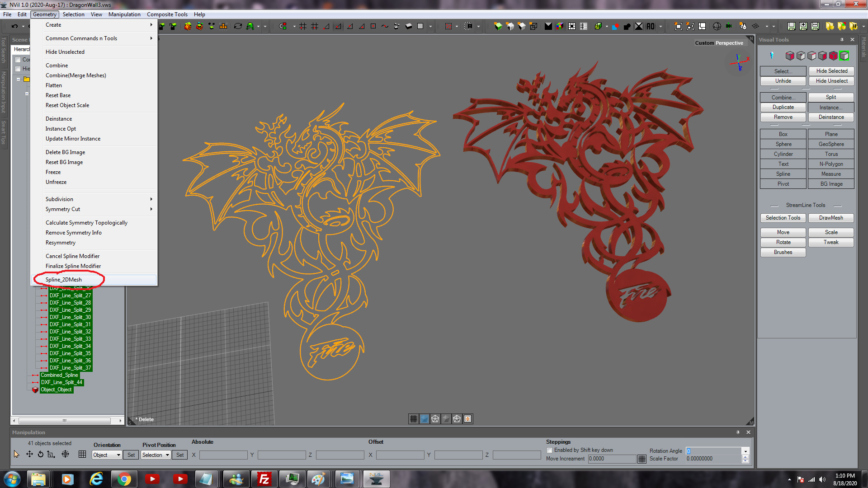The height and width of the screenshot is (488, 868).
Task: Click the DrawMesh button in StreamLine Tools
Action: pyautogui.click(x=831, y=218)
